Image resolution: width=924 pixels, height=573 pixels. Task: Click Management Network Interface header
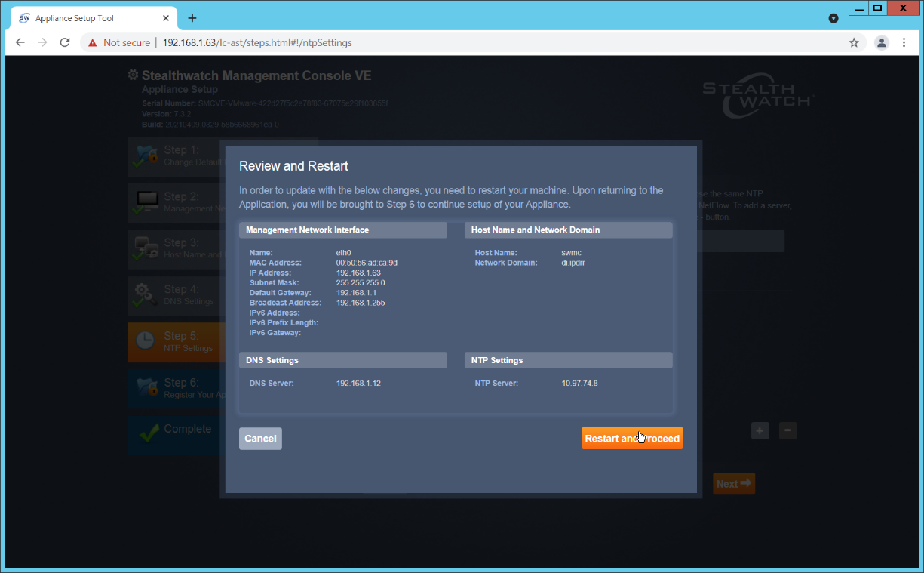(343, 230)
